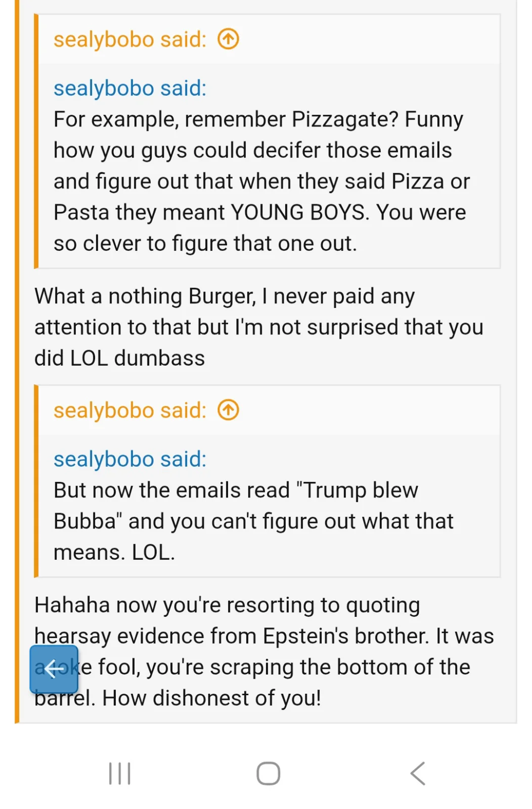
Task: Select the blue sealybobo name in the inner quote
Action: pos(129,88)
